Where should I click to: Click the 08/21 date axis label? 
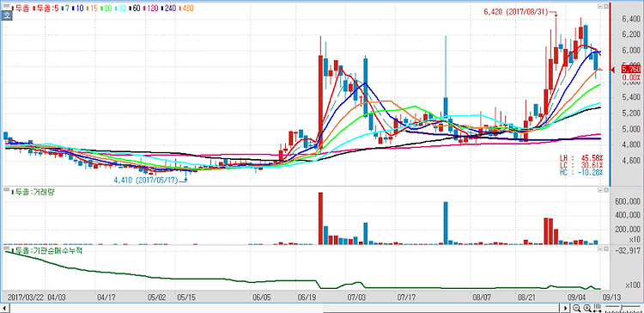[527, 297]
